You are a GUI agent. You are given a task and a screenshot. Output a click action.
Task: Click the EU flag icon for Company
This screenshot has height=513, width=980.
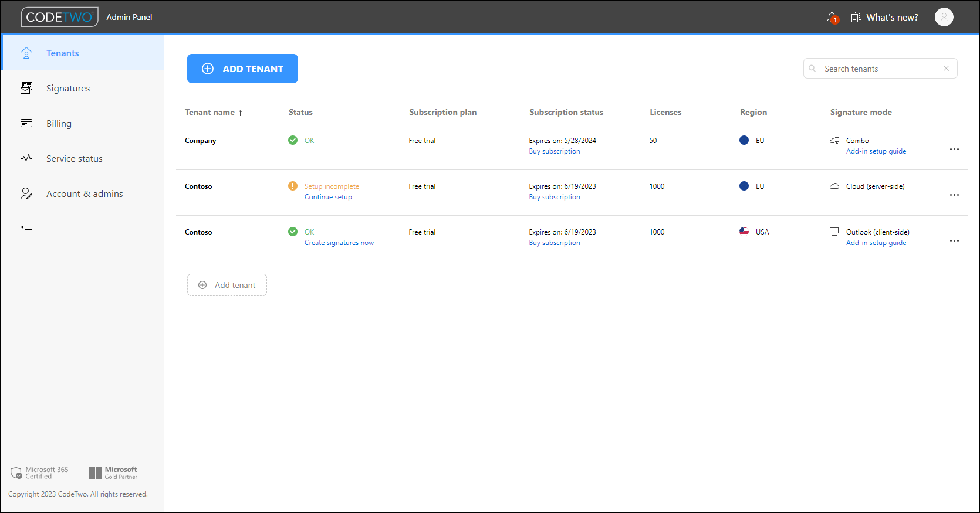click(744, 140)
